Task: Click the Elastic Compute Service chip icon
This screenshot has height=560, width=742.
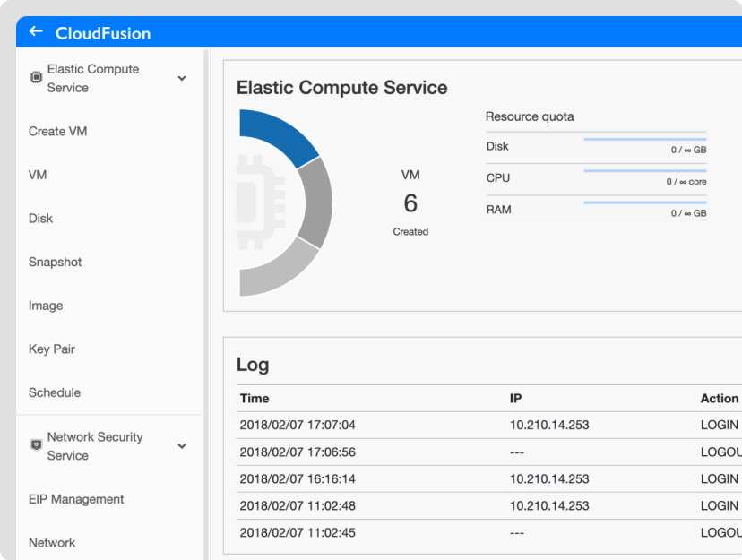Action: click(x=36, y=78)
